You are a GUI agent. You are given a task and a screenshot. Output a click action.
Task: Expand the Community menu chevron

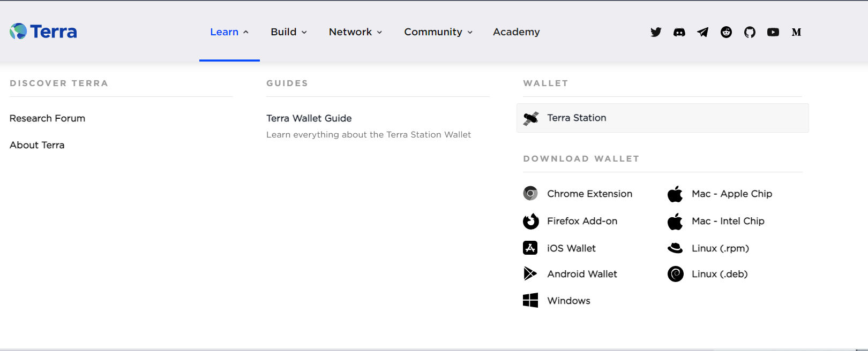(470, 32)
